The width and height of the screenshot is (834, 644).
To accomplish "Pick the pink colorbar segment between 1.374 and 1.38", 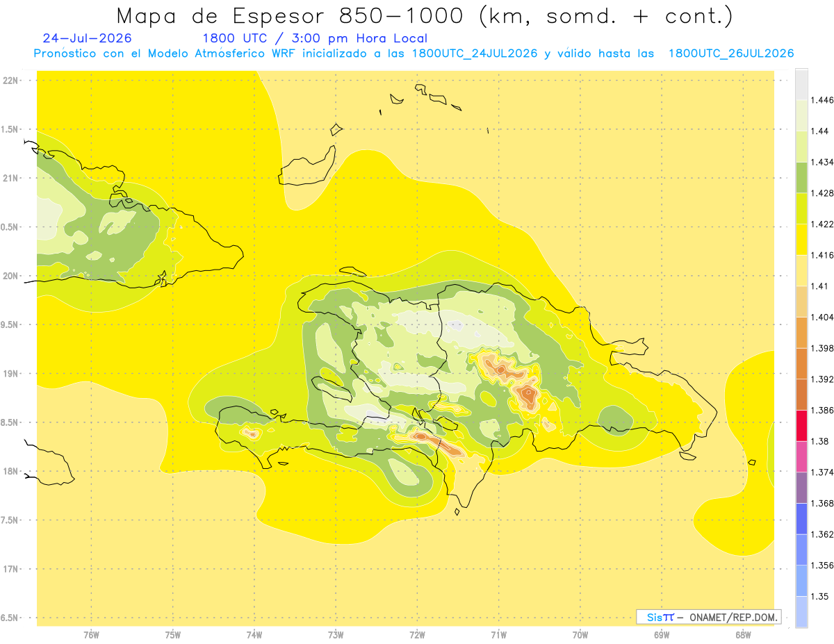I will tap(801, 457).
